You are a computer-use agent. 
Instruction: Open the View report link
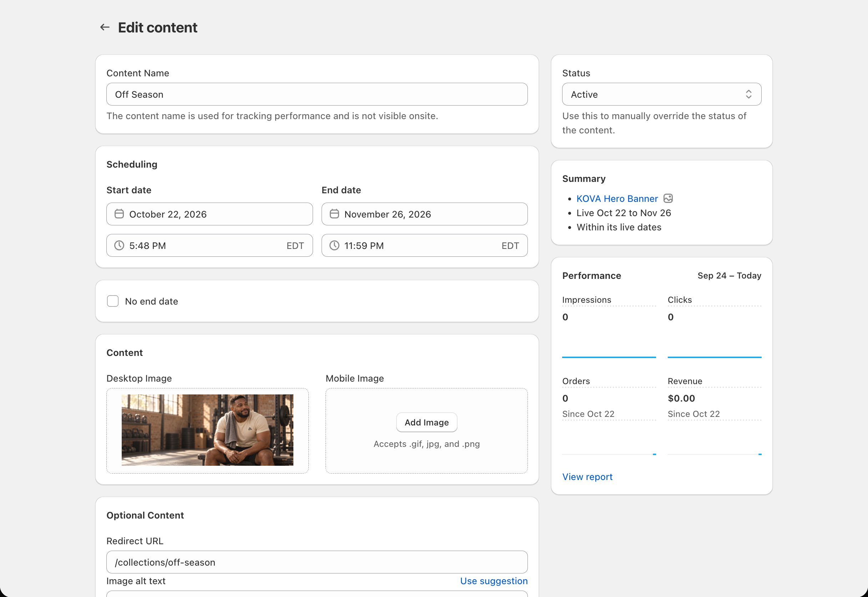click(587, 477)
